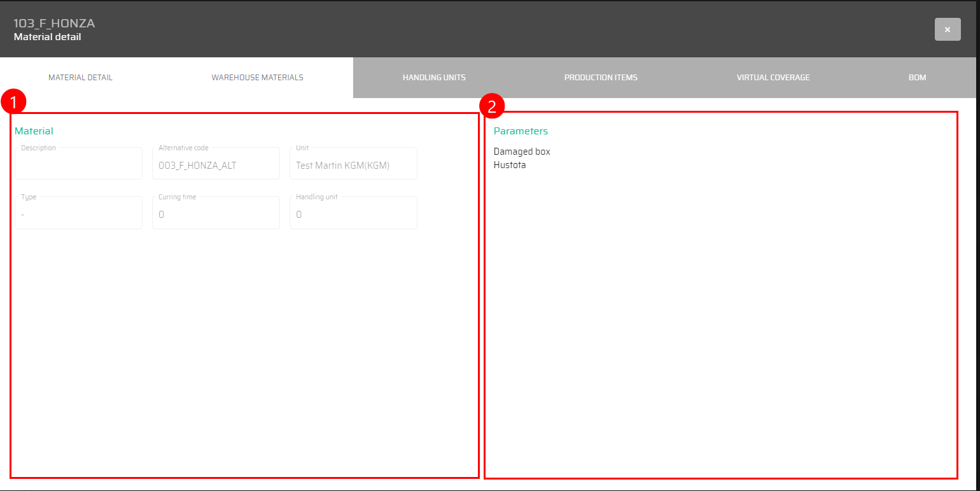Focus the Handling unit input

[353, 215]
